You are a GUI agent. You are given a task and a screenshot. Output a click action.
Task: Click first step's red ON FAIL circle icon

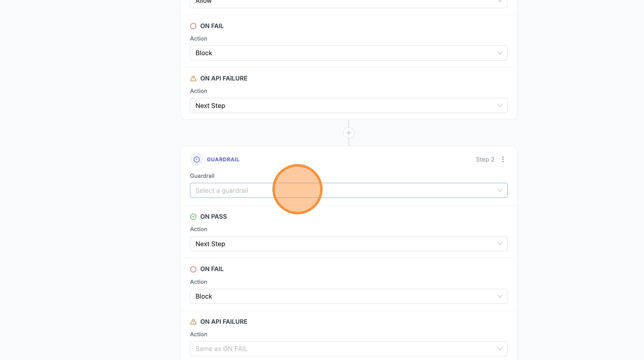point(193,26)
